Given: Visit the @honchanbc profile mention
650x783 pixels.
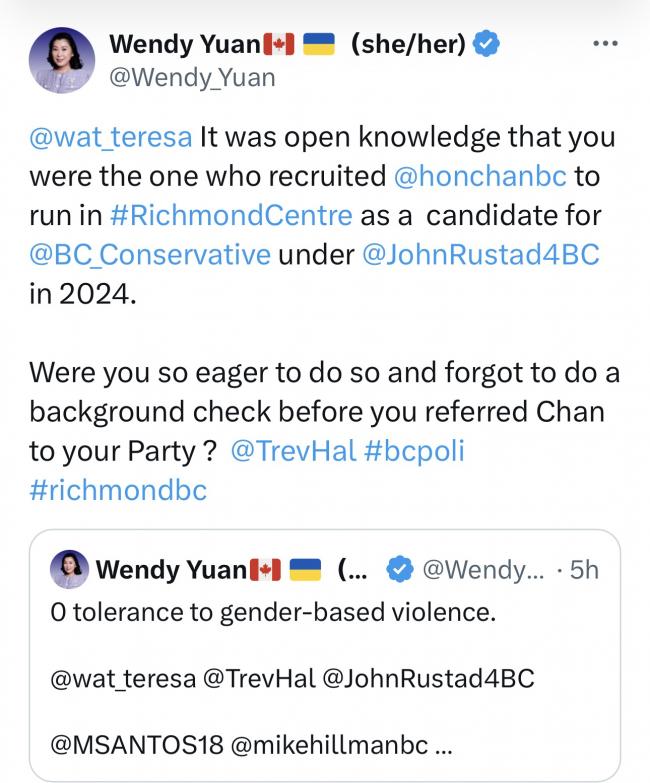Looking at the screenshot, I should pyautogui.click(x=480, y=175).
